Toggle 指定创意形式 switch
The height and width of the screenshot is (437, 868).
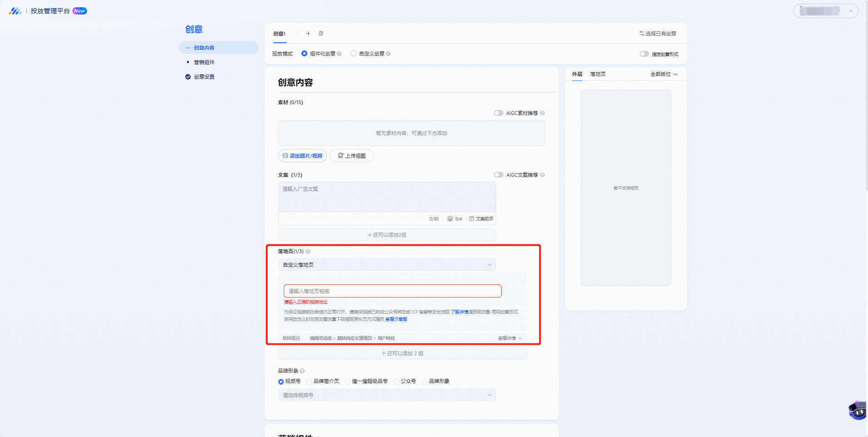click(x=644, y=54)
